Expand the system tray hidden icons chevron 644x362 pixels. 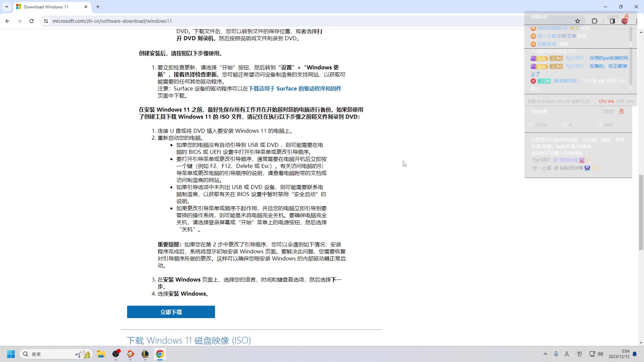(545, 354)
